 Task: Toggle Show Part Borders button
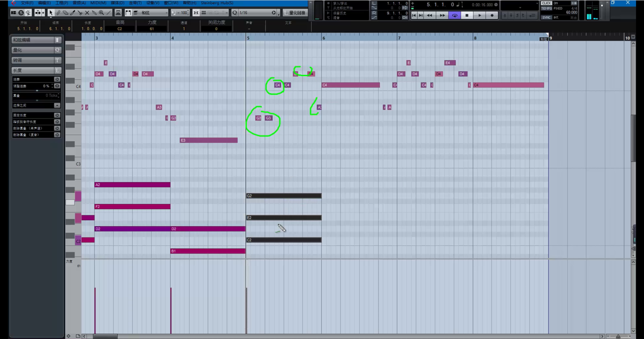128,13
